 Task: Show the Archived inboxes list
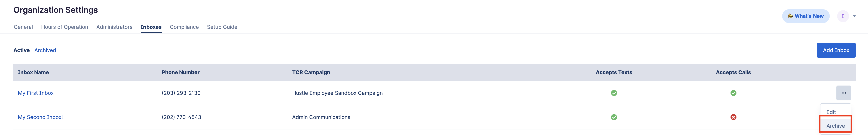point(45,50)
